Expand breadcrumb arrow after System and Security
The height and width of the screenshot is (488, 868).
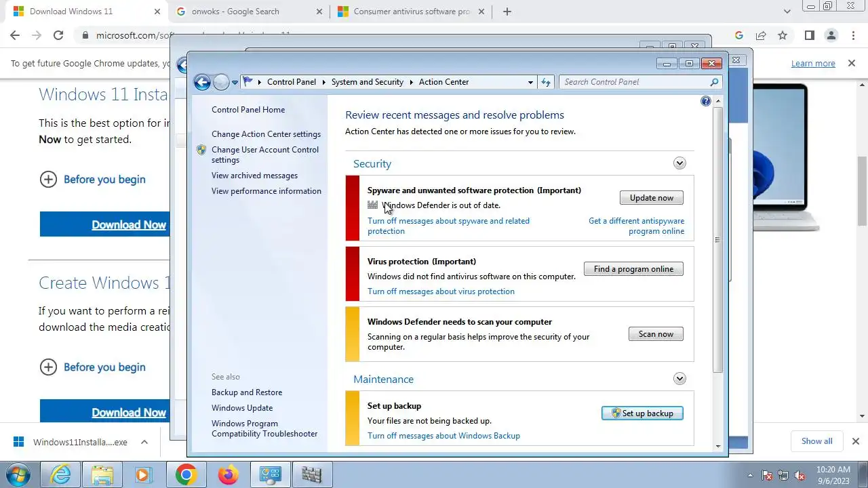[411, 82]
